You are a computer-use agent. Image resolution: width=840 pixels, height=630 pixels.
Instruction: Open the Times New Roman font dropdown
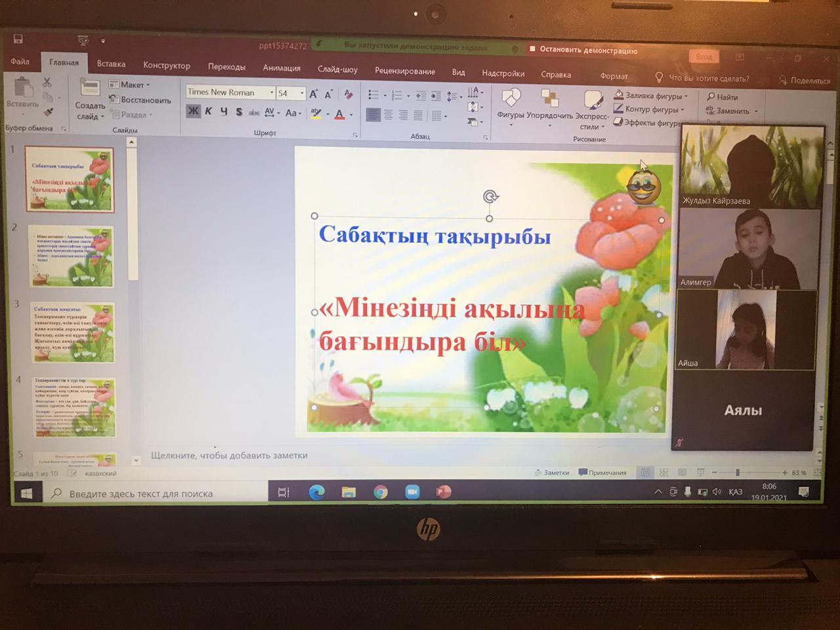click(x=272, y=93)
